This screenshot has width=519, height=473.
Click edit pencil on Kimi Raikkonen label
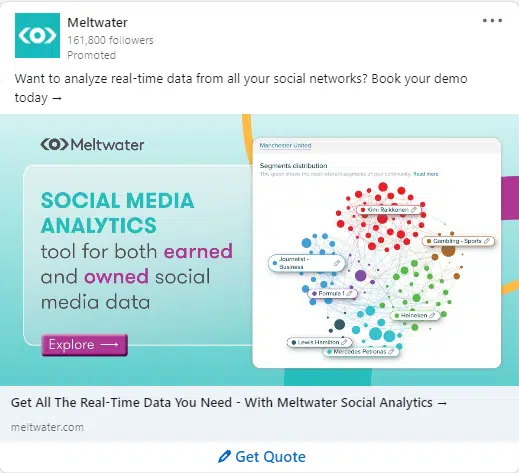(414, 210)
